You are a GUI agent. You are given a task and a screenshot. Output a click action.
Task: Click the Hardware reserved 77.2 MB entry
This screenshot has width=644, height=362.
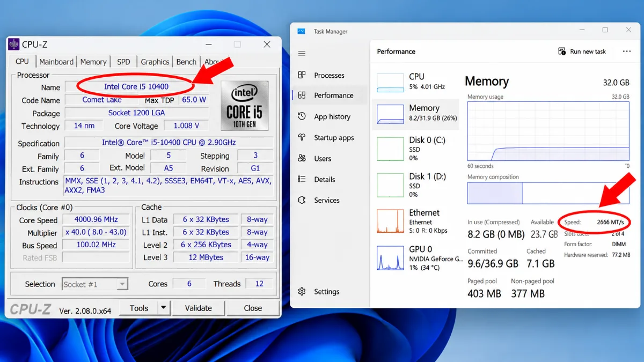coord(597,255)
